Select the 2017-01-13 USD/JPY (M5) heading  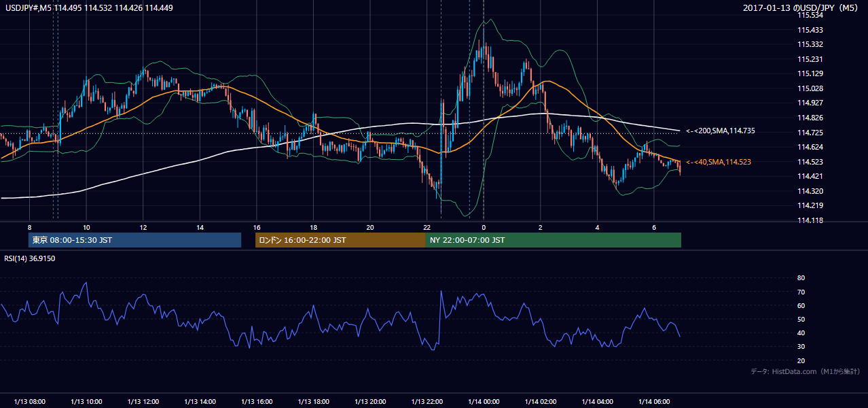(x=801, y=7)
